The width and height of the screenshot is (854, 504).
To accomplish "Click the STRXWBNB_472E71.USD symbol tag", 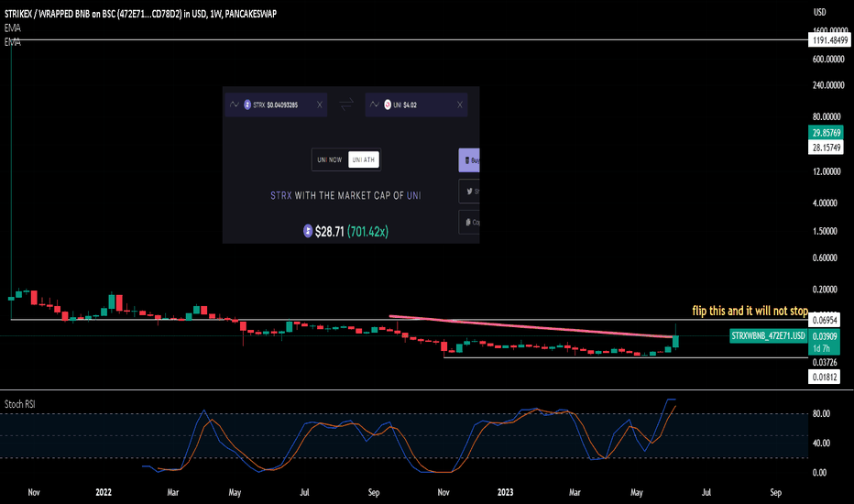I will click(768, 335).
